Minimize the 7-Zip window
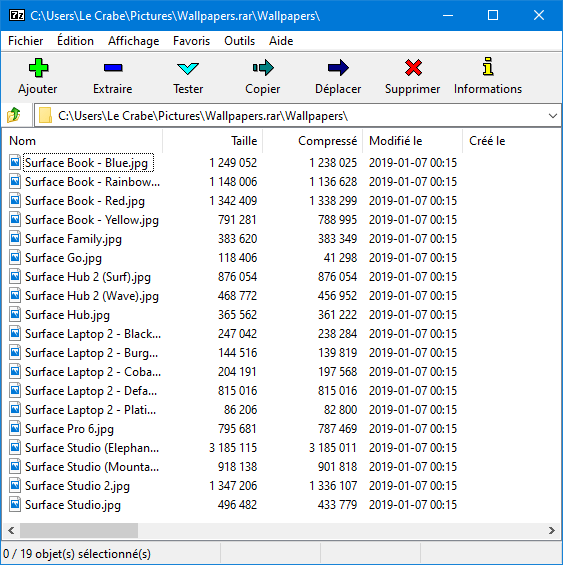Image resolution: width=563 pixels, height=565 pixels. coord(448,15)
